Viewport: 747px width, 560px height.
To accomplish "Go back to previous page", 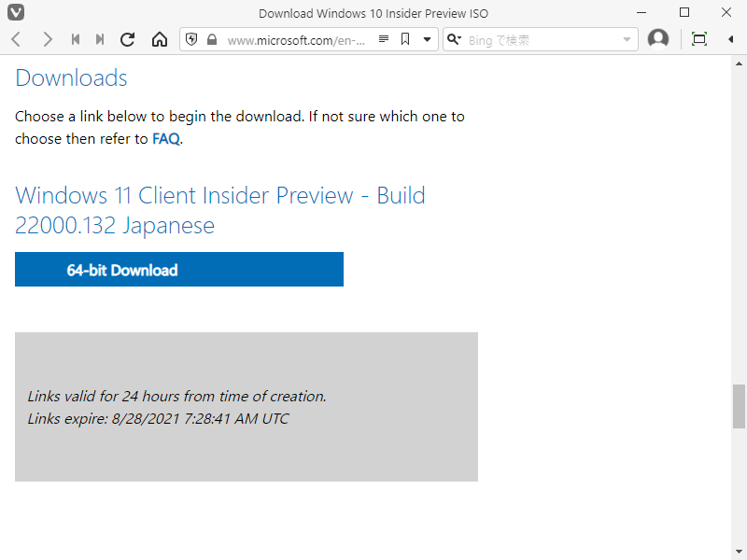I will (x=16, y=39).
